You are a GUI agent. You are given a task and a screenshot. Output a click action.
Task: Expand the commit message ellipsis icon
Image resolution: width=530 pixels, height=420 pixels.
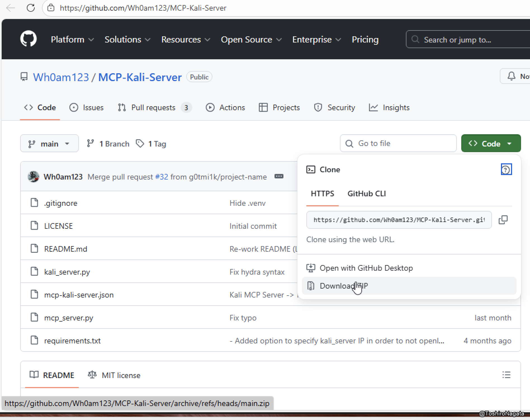click(x=279, y=176)
